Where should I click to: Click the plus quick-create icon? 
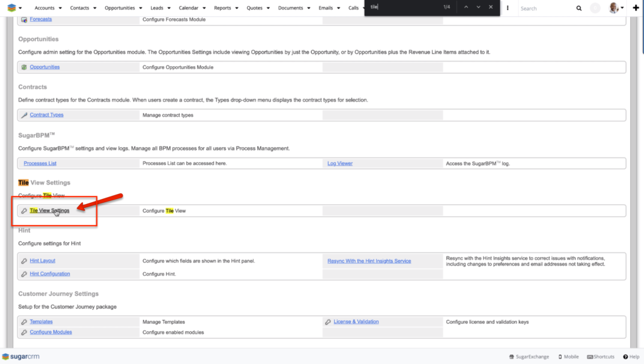(636, 8)
